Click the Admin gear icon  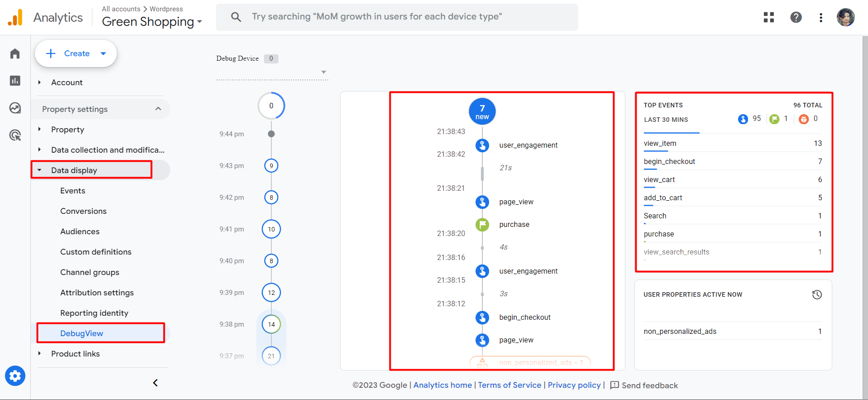15,376
